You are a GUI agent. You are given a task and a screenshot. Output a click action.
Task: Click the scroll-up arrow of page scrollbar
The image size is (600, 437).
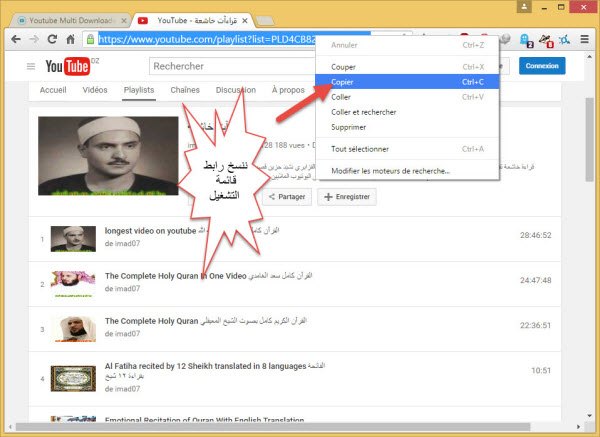click(x=589, y=57)
